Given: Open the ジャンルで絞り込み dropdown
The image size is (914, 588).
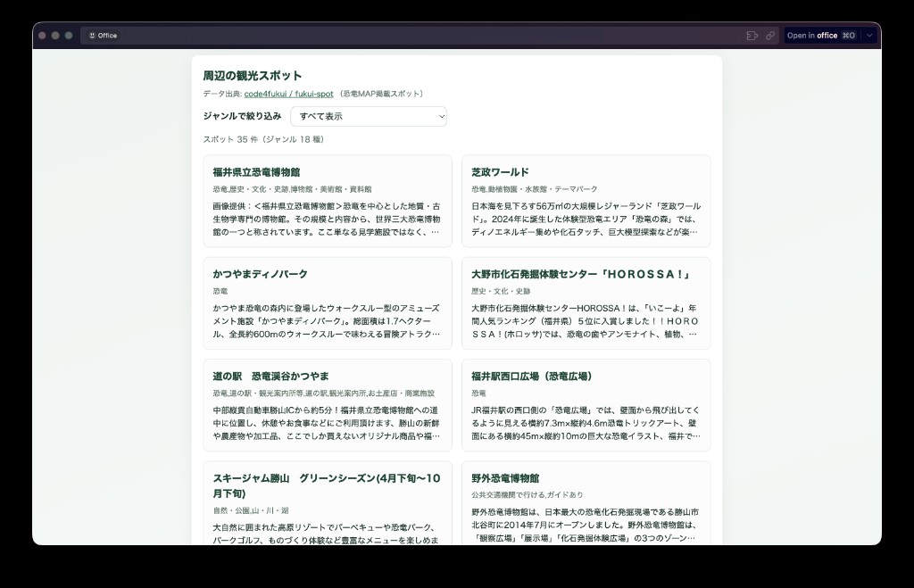Looking at the screenshot, I should click(x=368, y=116).
